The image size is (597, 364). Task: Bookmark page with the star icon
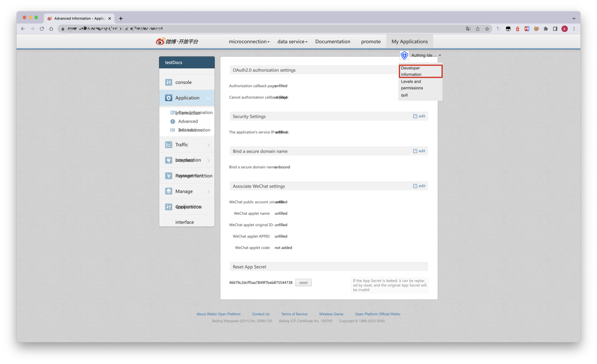tap(487, 29)
